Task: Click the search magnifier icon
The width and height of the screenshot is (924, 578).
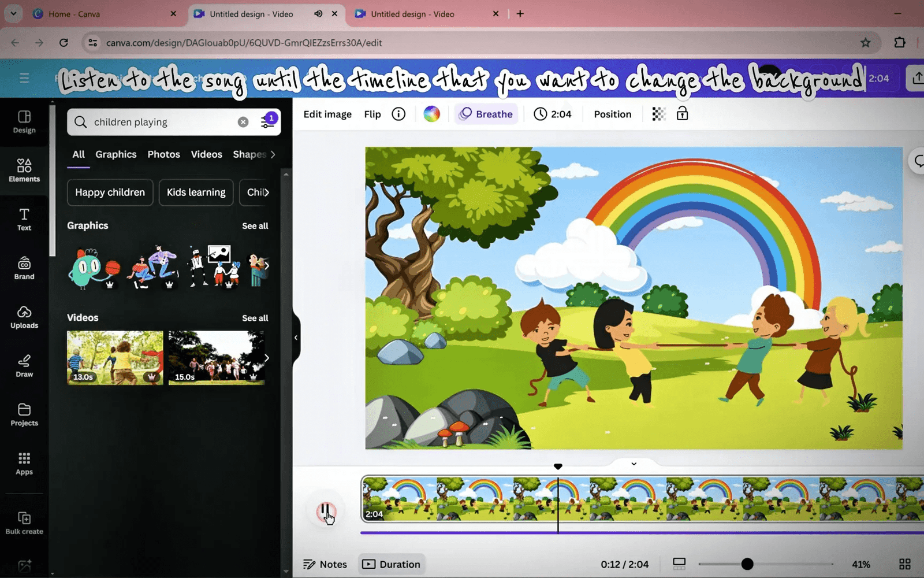Action: pos(81,122)
